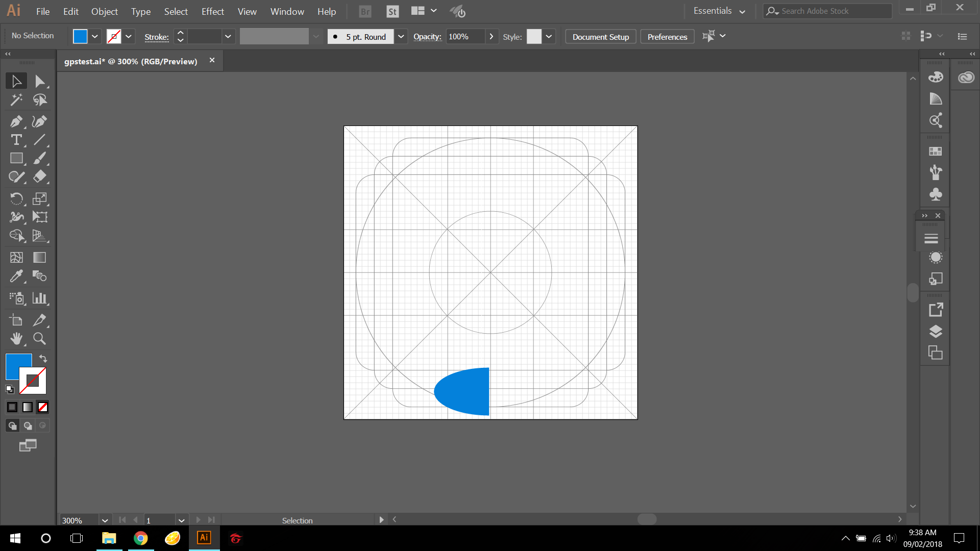Open the zoom level dropdown

pos(105,520)
